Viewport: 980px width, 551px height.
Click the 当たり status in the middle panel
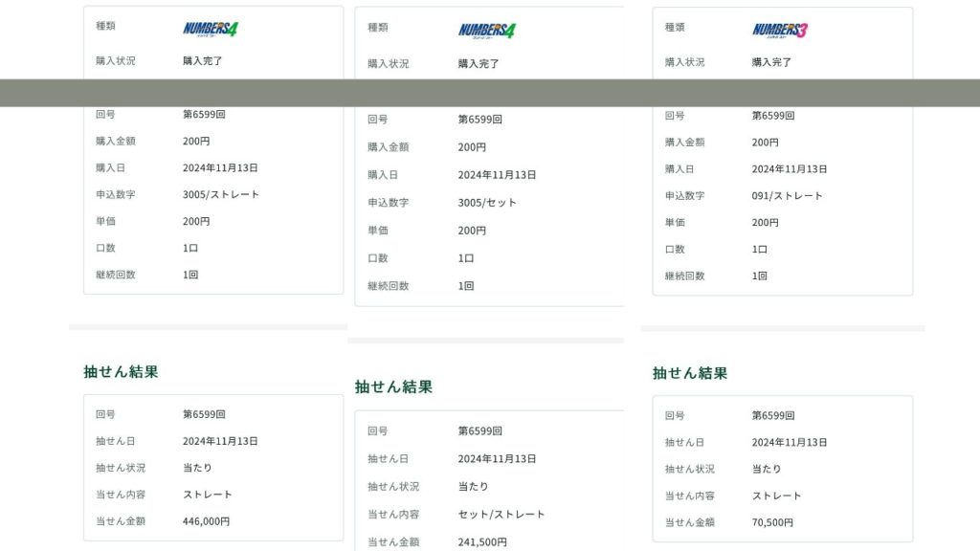(x=473, y=486)
